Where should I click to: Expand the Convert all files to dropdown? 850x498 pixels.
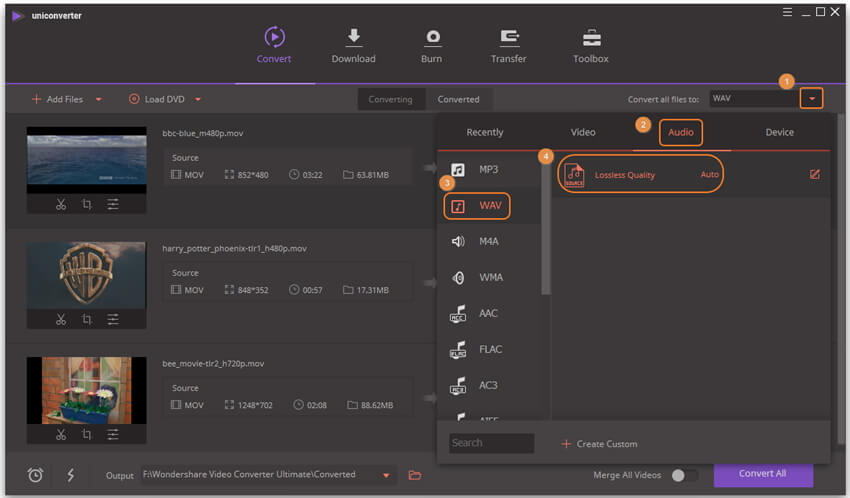pos(812,99)
